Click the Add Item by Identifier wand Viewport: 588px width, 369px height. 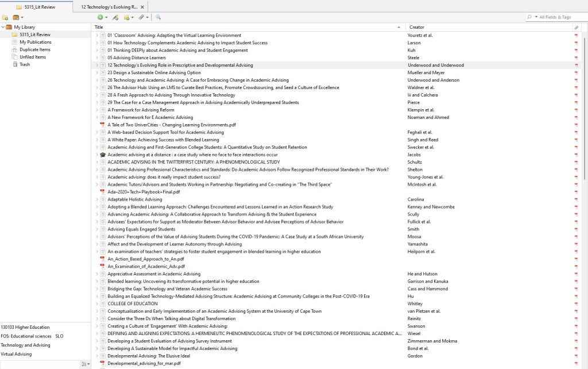pyautogui.click(x=115, y=17)
